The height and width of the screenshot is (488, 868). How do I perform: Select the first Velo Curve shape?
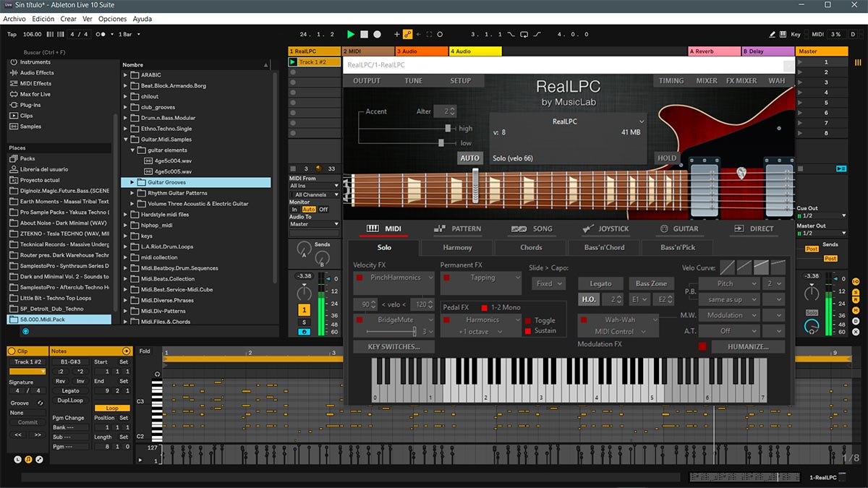pyautogui.click(x=727, y=267)
